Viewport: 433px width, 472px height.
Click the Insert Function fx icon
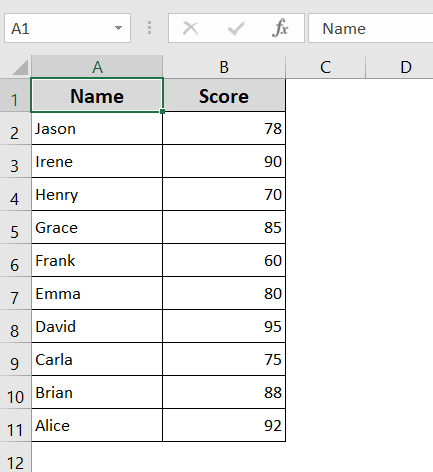pyautogui.click(x=280, y=28)
